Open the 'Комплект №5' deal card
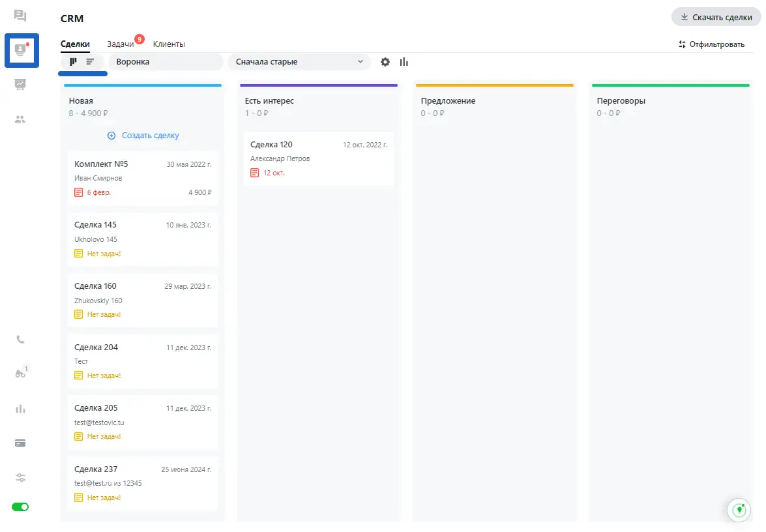 pos(143,178)
